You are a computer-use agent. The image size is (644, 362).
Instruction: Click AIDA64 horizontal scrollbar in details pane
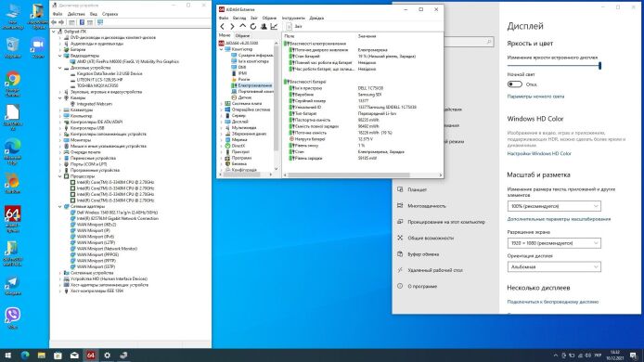coord(348,175)
